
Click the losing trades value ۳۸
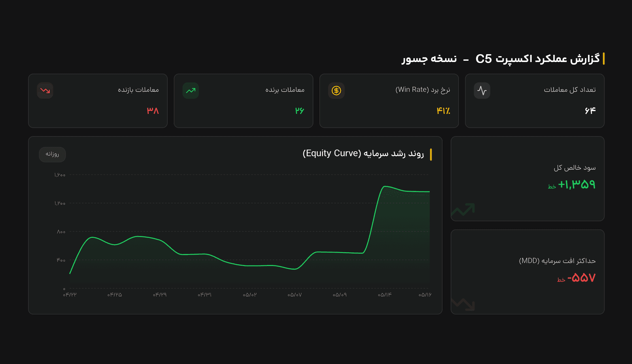(153, 111)
